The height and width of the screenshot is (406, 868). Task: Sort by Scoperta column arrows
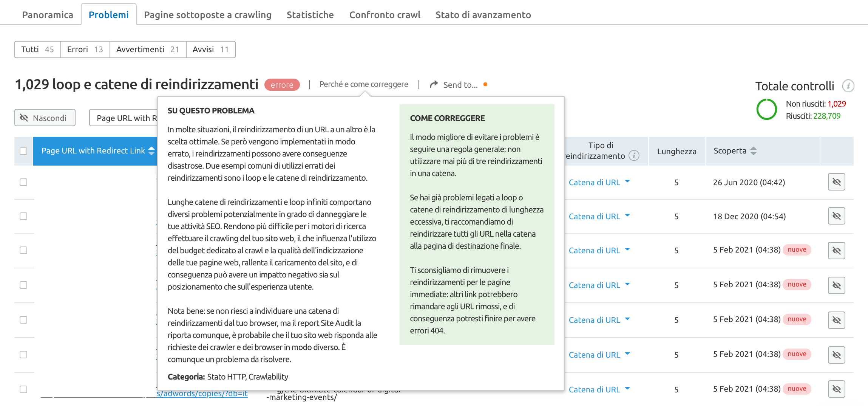click(x=754, y=151)
